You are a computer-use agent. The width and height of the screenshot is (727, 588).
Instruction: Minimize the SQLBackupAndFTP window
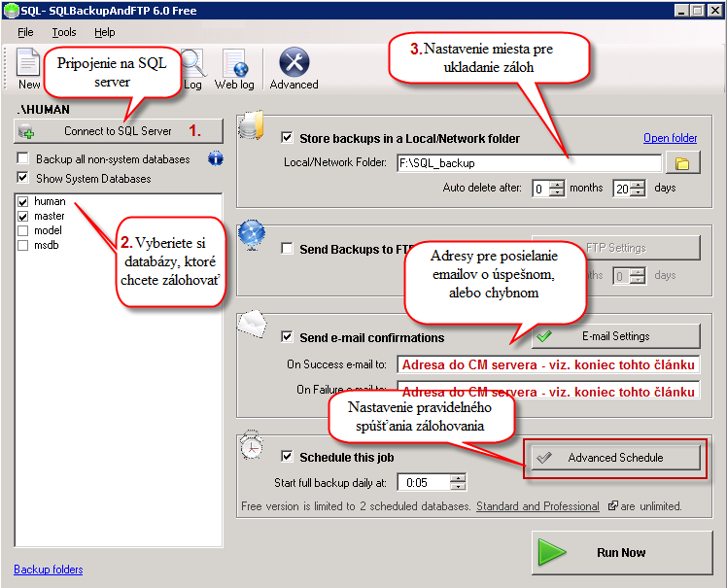click(x=681, y=10)
